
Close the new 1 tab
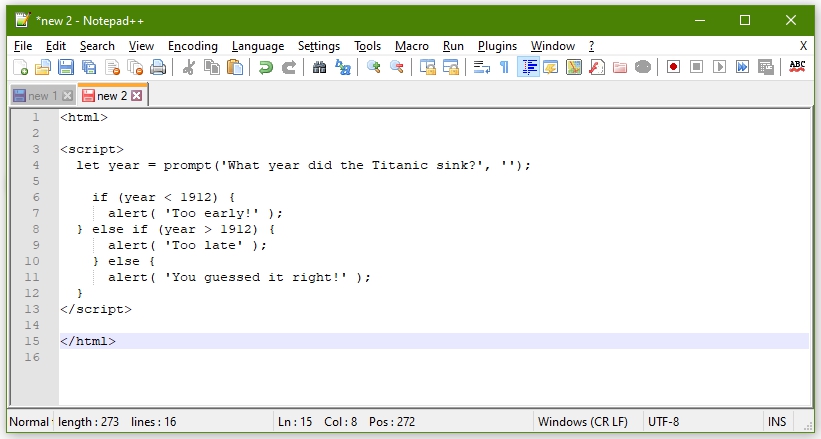[x=67, y=96]
